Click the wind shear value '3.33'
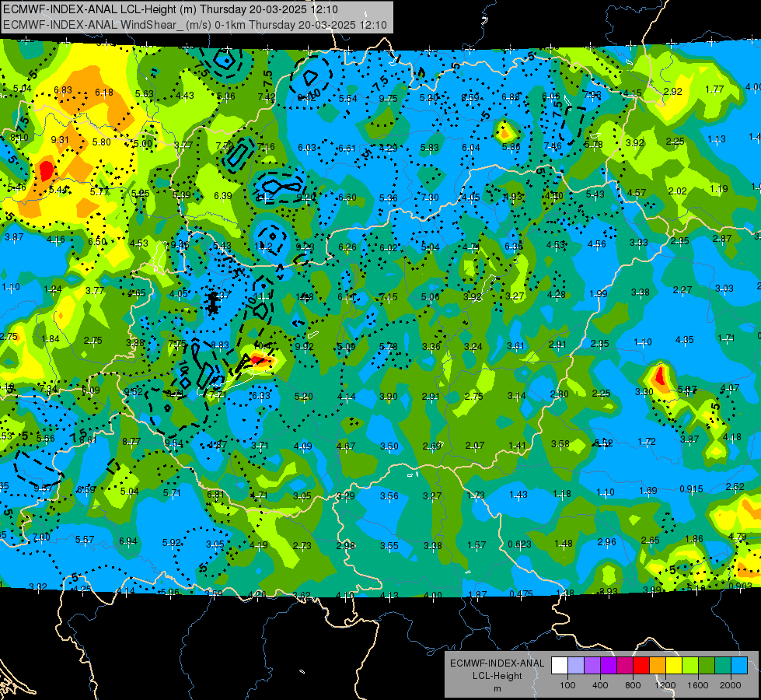Image resolution: width=761 pixels, height=700 pixels. 639,243
